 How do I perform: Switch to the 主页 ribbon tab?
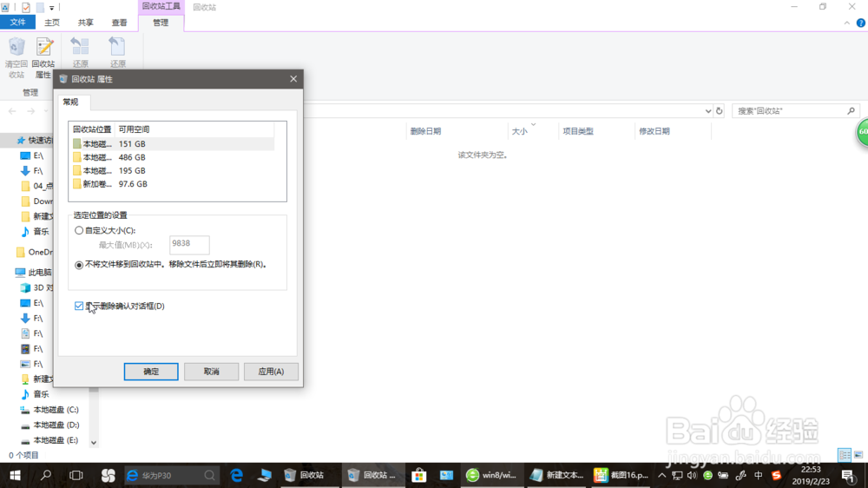(x=52, y=23)
